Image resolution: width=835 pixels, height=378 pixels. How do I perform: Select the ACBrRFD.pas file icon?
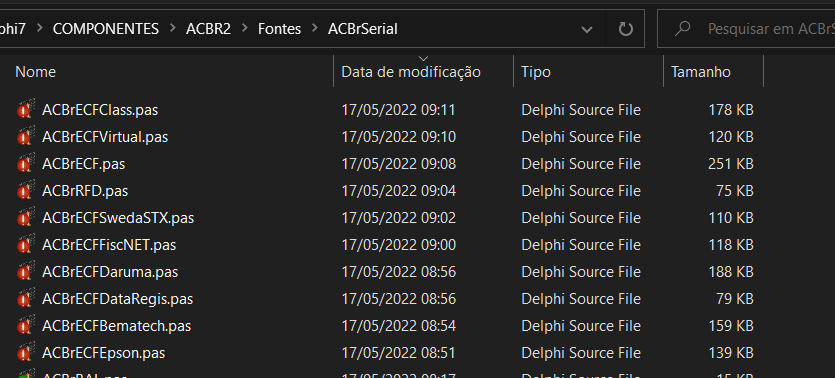tap(26, 191)
